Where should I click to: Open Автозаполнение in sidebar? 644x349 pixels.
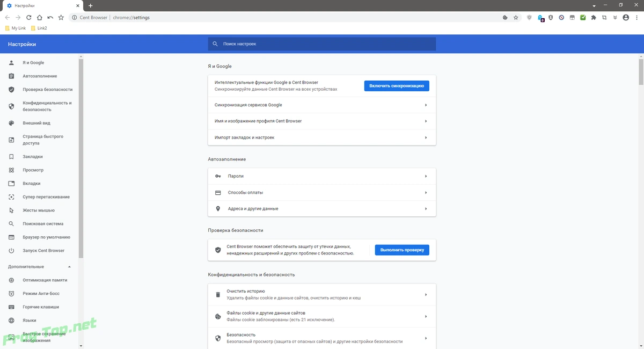[x=39, y=76]
